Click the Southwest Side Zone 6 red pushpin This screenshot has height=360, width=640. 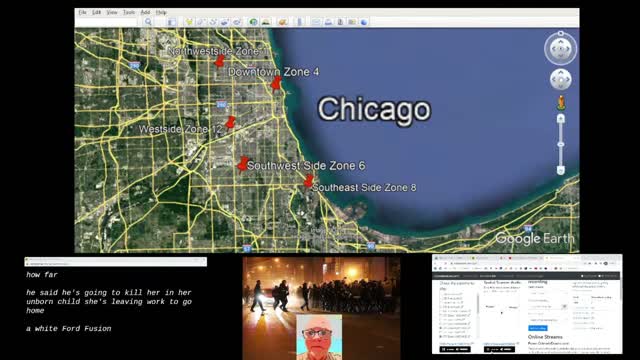pyautogui.click(x=242, y=164)
